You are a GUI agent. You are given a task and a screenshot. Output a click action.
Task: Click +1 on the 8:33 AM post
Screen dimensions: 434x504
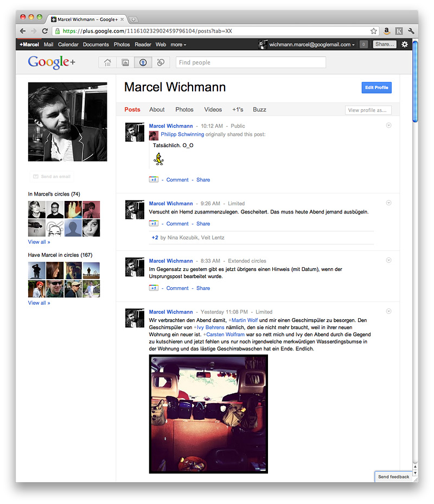click(154, 288)
